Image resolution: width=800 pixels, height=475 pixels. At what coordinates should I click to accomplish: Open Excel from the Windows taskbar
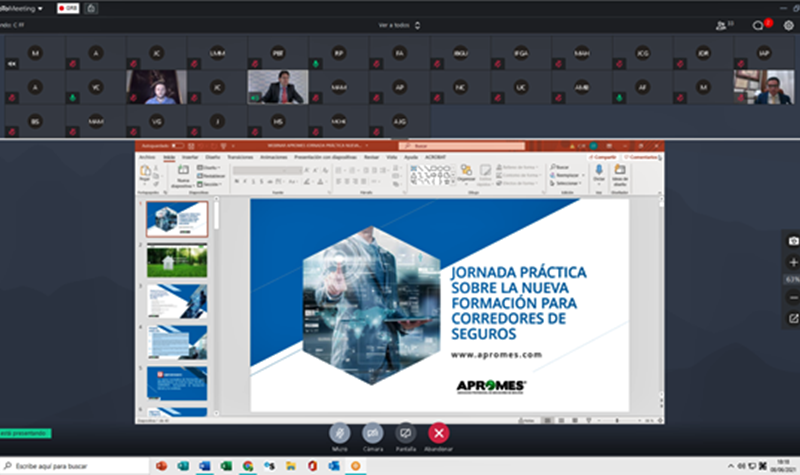point(226,466)
